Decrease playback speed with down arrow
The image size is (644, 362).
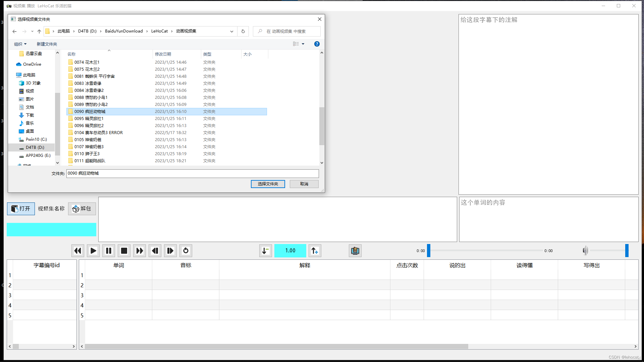point(265,251)
